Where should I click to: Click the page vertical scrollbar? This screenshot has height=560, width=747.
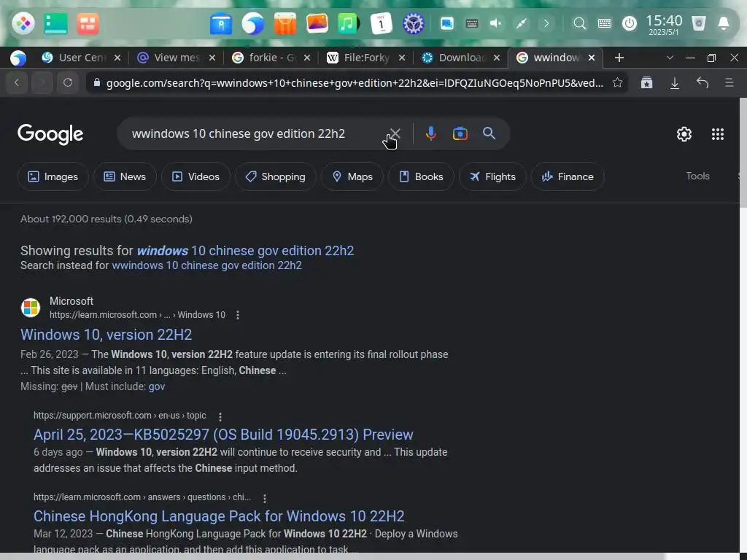pos(743,152)
